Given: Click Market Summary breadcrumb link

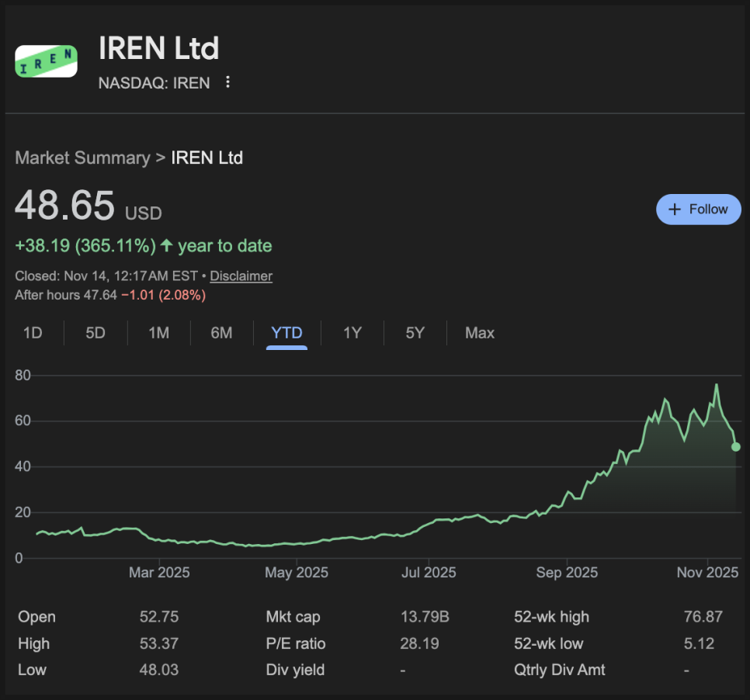Looking at the screenshot, I should pyautogui.click(x=82, y=158).
